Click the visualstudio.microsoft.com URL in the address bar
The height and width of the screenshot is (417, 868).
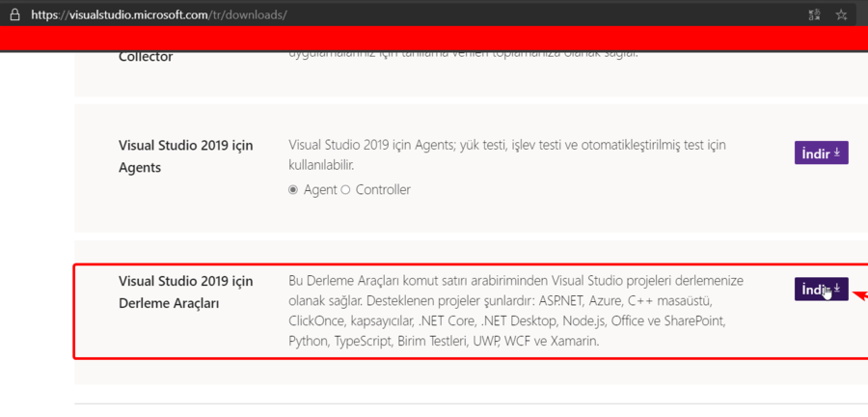point(159,15)
